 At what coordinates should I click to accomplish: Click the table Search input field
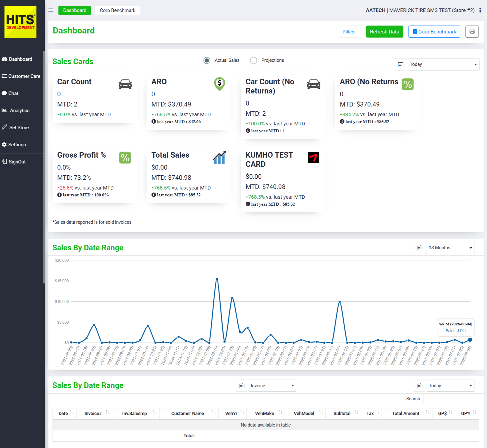(451, 399)
